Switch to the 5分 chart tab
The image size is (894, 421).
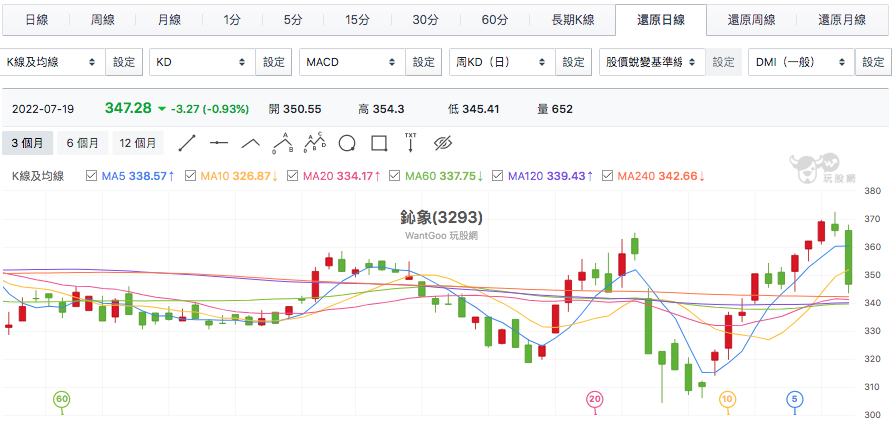(292, 20)
